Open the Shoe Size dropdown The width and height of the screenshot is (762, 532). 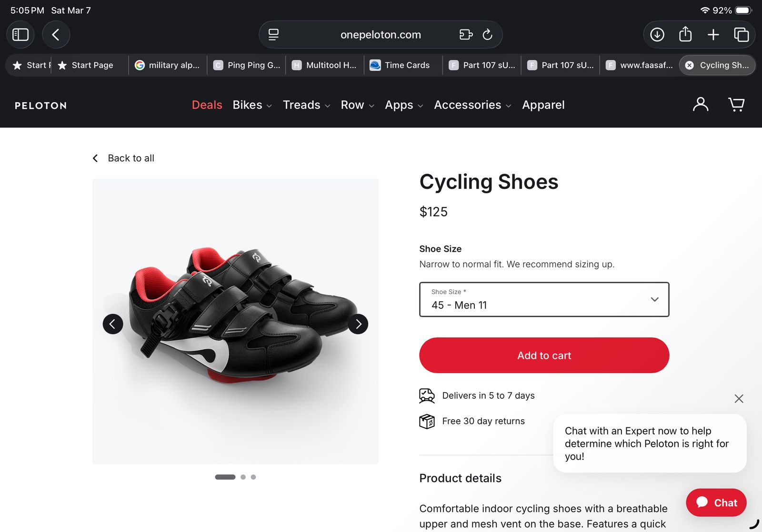(x=544, y=299)
